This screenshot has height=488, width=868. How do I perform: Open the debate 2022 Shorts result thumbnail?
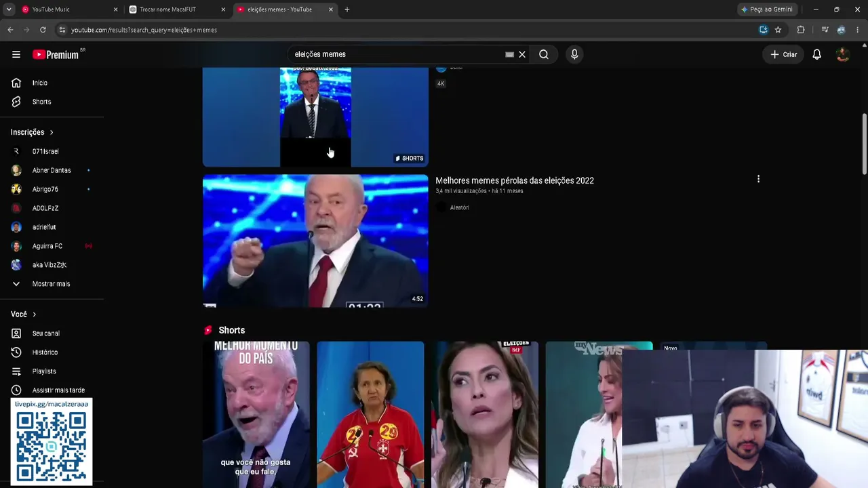click(x=315, y=117)
